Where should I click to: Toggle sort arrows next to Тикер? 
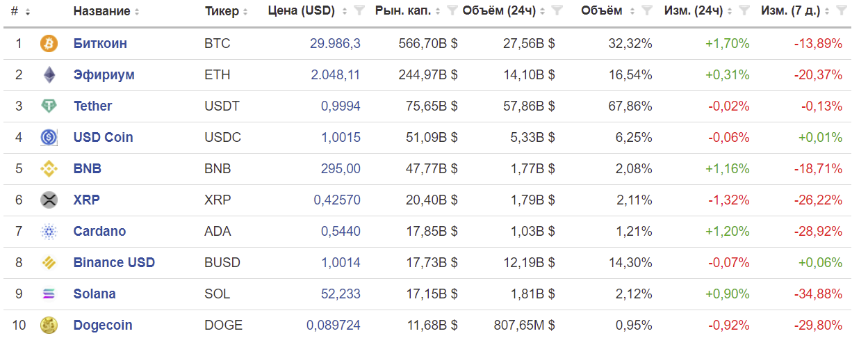[x=245, y=12]
